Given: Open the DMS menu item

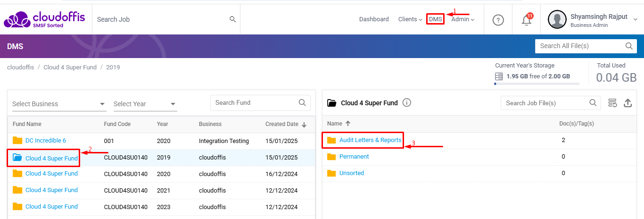Looking at the screenshot, I should pos(435,19).
